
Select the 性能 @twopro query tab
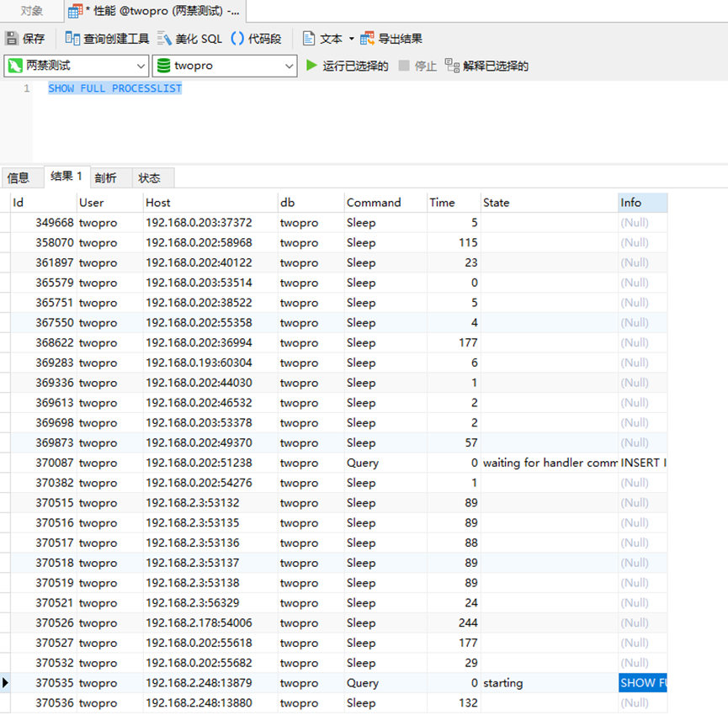pos(155,11)
